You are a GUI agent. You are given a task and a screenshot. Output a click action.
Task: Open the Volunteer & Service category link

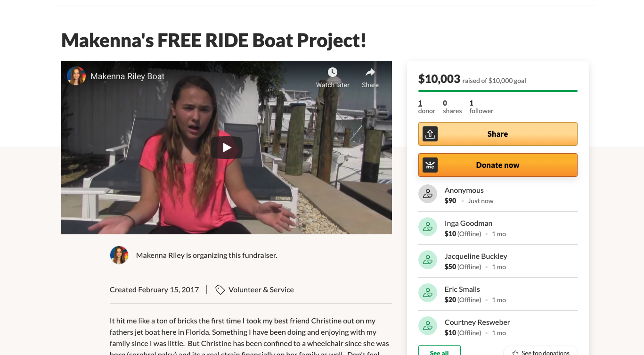[261, 290]
